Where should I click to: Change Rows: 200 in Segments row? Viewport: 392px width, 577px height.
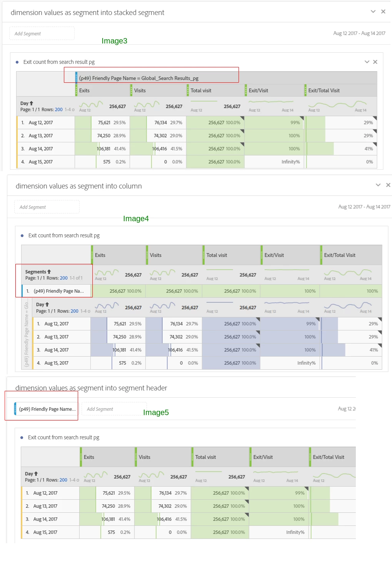point(63,278)
